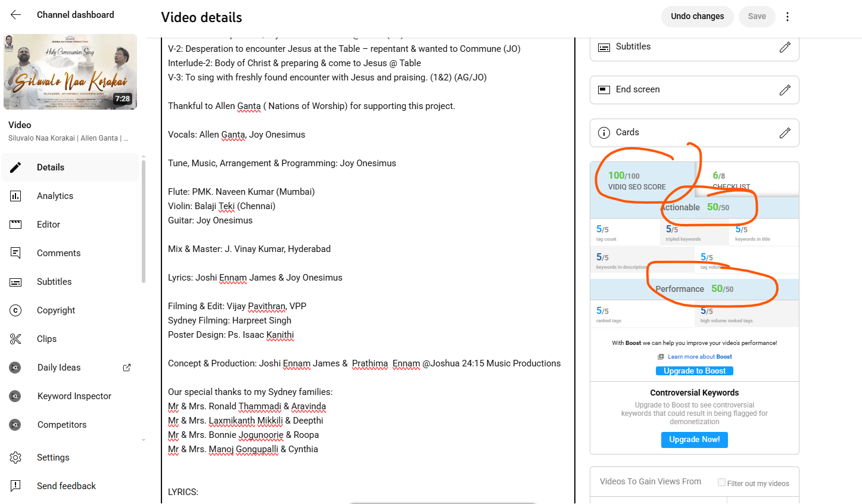Open Analytics from the sidebar menu
862x504 pixels.
[x=55, y=196]
